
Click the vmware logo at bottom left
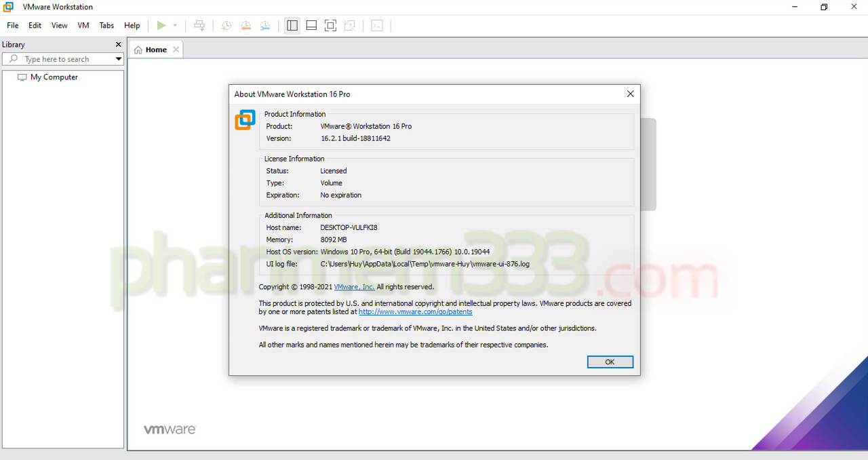(x=170, y=429)
